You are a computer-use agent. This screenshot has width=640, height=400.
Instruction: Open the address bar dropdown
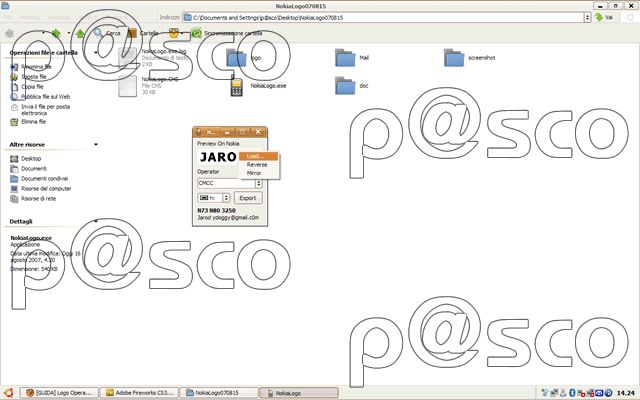pos(587,18)
